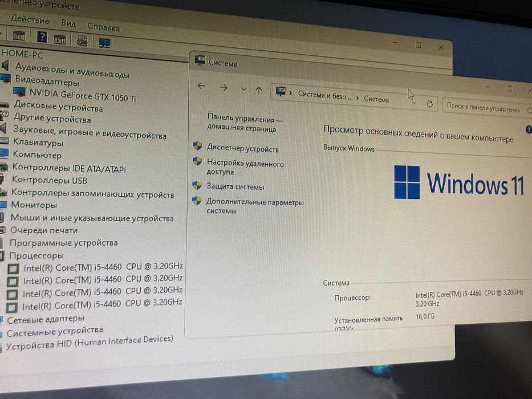532x399 pixels.
Task: Click the adapter icon beside NVIDIA GeForce GTX 1050 Ti
Action: pyautogui.click(x=19, y=92)
